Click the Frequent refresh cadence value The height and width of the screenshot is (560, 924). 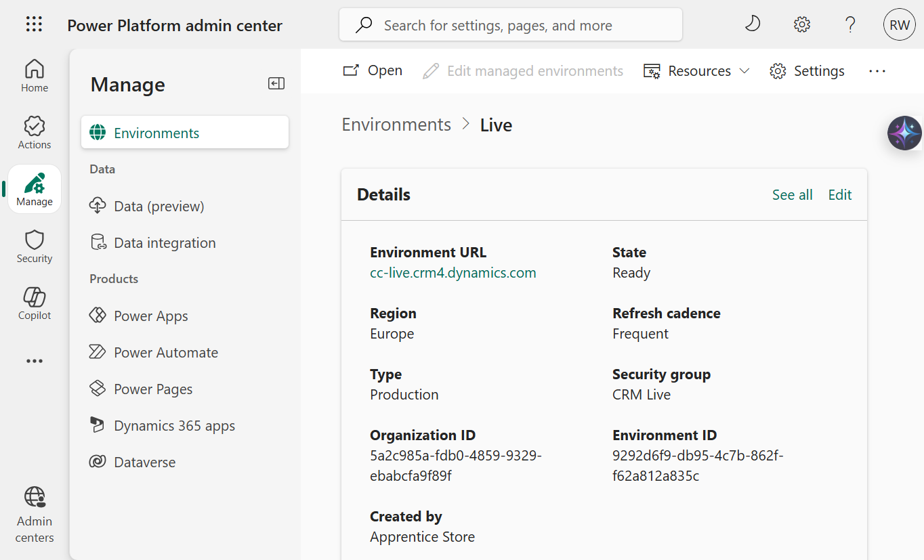[640, 333]
